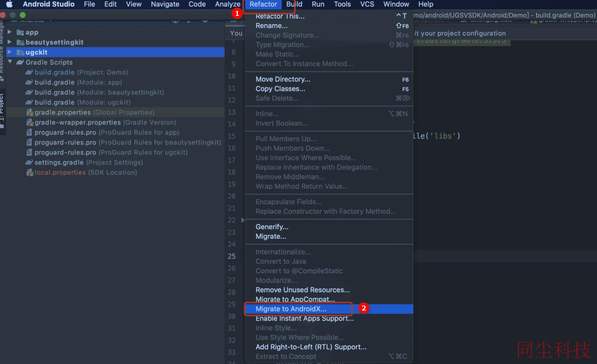Click the local.properties file icon

coord(30,173)
